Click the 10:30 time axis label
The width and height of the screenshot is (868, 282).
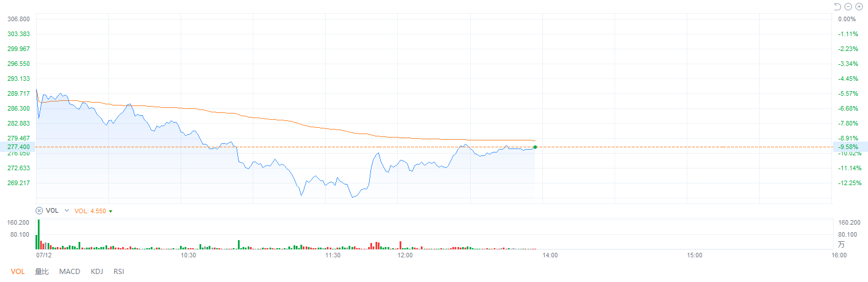189,255
